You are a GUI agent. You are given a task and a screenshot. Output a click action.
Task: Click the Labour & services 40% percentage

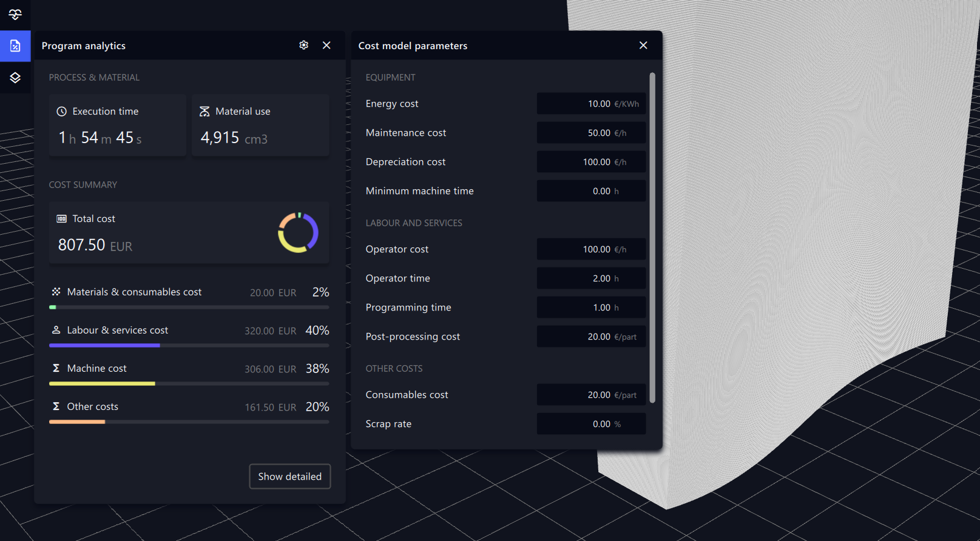(317, 331)
